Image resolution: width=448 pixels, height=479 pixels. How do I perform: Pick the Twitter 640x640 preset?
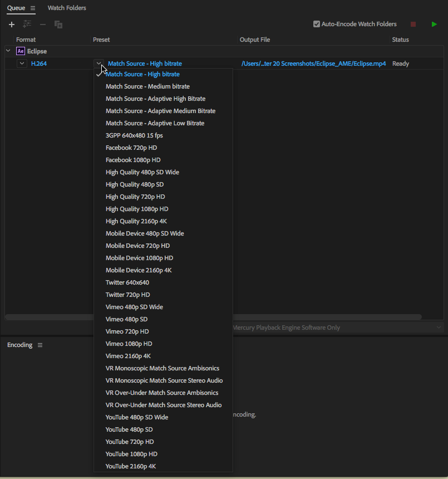pos(127,282)
